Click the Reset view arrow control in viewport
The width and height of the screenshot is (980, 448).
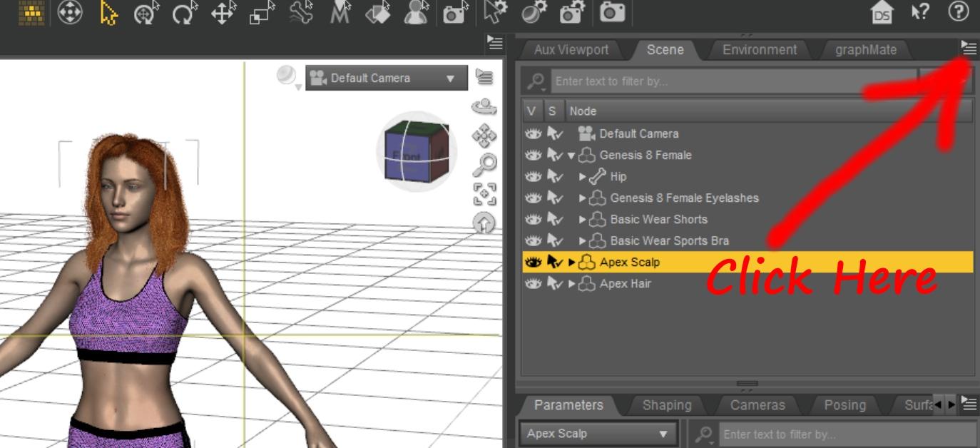(484, 223)
